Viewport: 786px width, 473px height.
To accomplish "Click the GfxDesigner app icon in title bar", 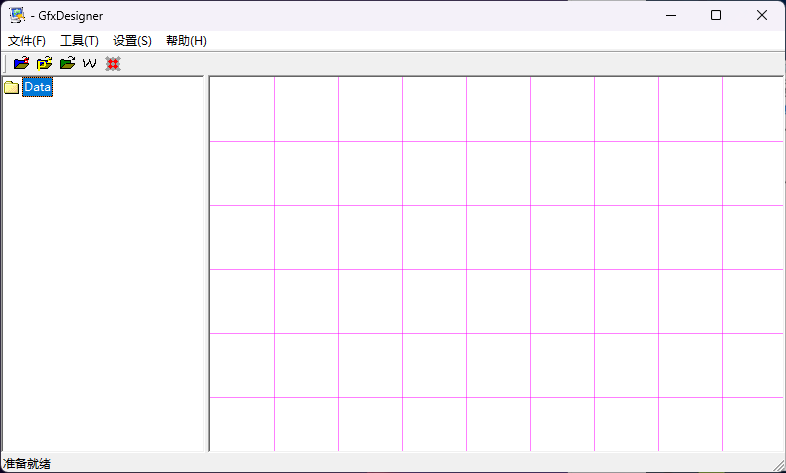I will pos(17,15).
